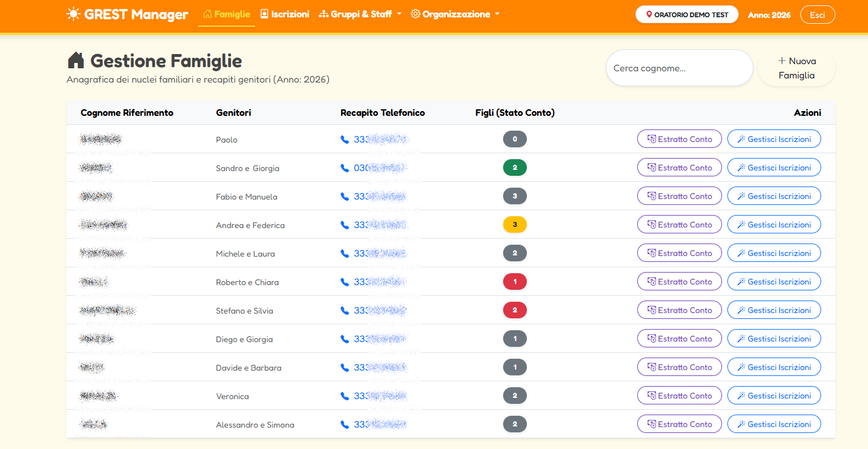Click the phone icon for Andrea e Federica
This screenshot has width=868, height=449.
pos(345,225)
